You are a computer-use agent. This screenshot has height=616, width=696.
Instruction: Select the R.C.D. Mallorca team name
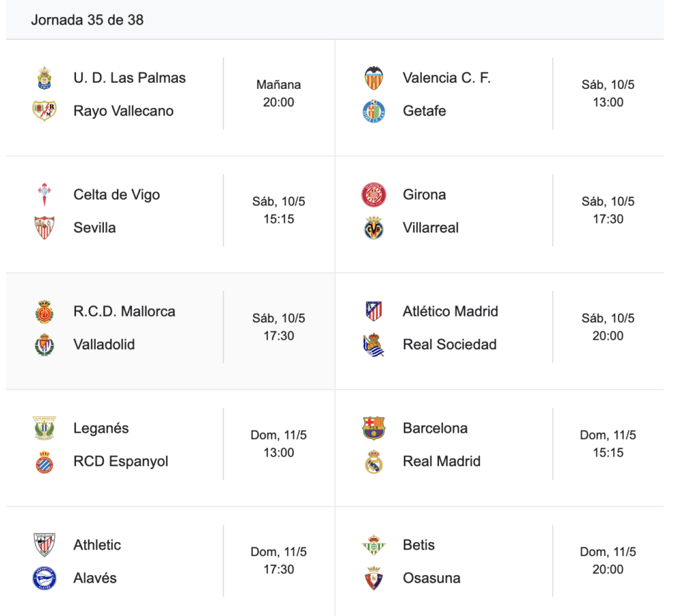[x=124, y=311]
